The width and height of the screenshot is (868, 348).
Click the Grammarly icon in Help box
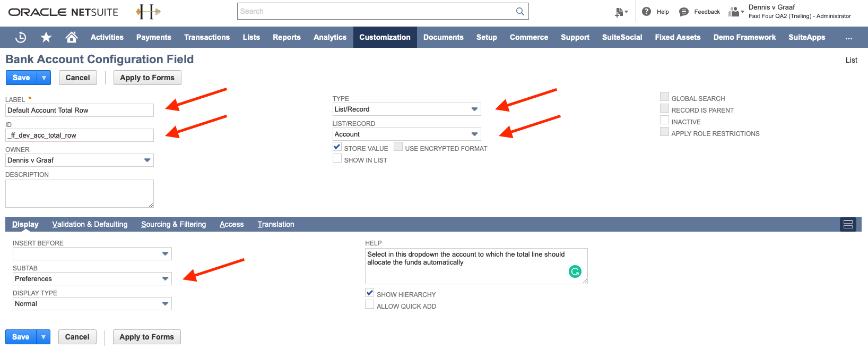pyautogui.click(x=575, y=271)
